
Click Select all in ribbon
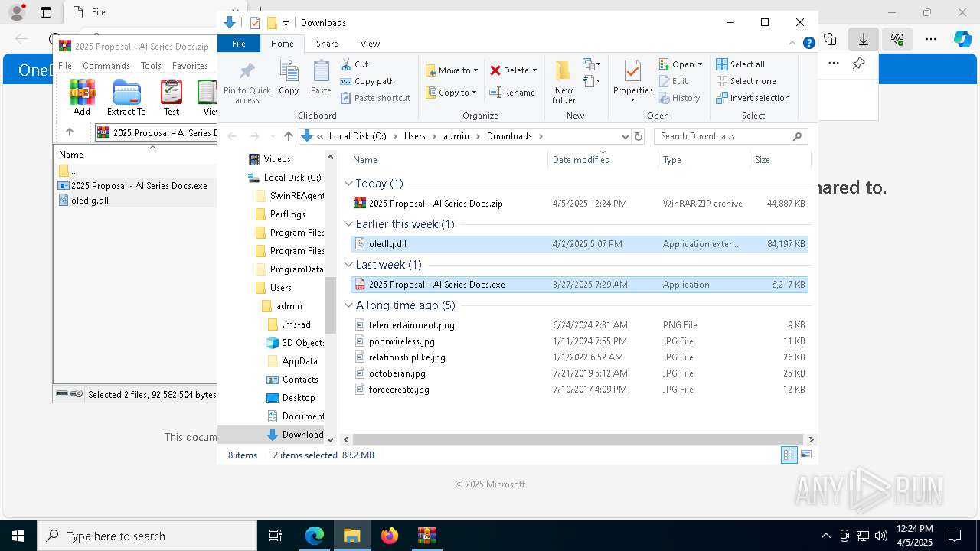740,64
